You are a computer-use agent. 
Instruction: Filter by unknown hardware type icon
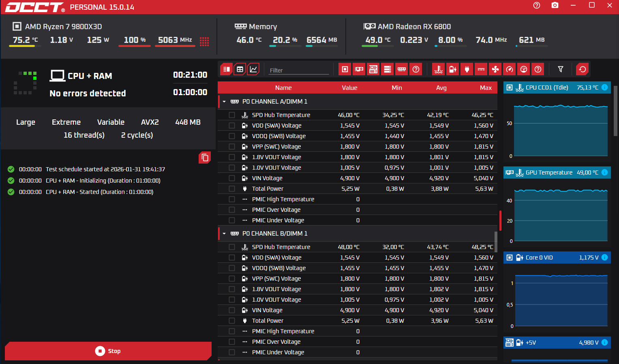[416, 69]
